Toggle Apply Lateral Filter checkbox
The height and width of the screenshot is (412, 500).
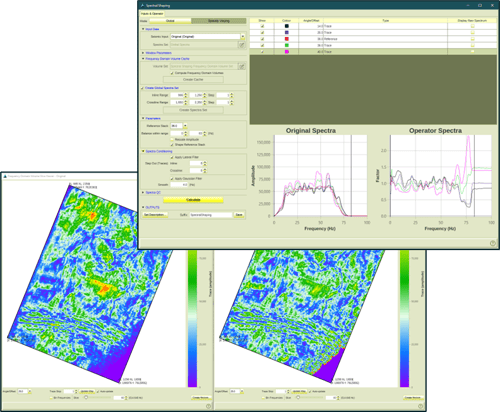pyautogui.click(x=172, y=157)
